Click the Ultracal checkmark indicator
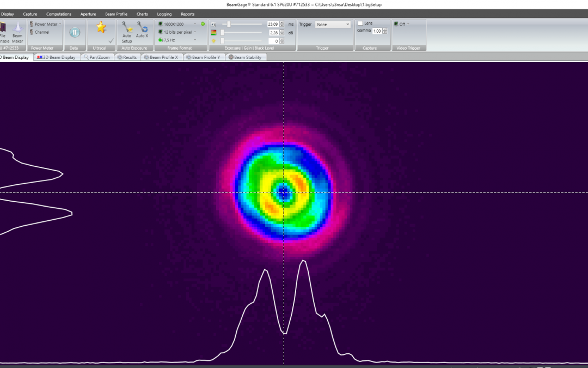Image resolution: width=588 pixels, height=368 pixels. 111,40
